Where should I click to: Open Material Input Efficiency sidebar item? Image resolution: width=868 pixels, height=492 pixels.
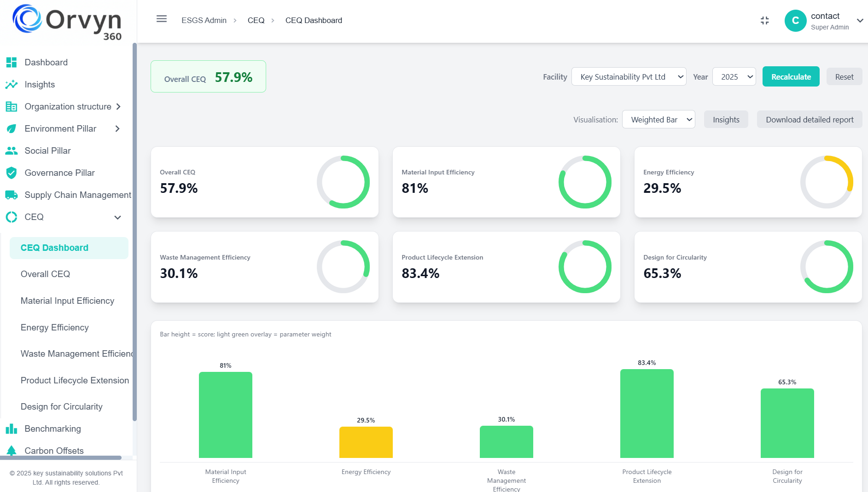coord(67,301)
